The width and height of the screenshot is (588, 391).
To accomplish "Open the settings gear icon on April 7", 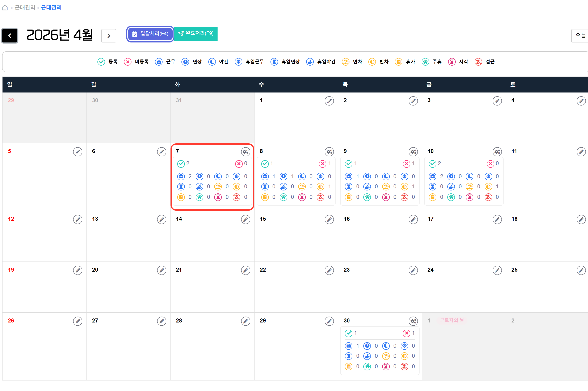I will (x=245, y=152).
